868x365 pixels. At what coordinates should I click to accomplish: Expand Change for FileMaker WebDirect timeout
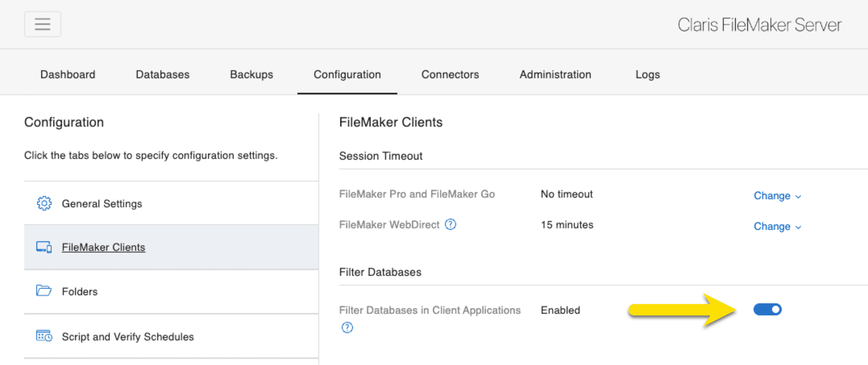(x=777, y=226)
